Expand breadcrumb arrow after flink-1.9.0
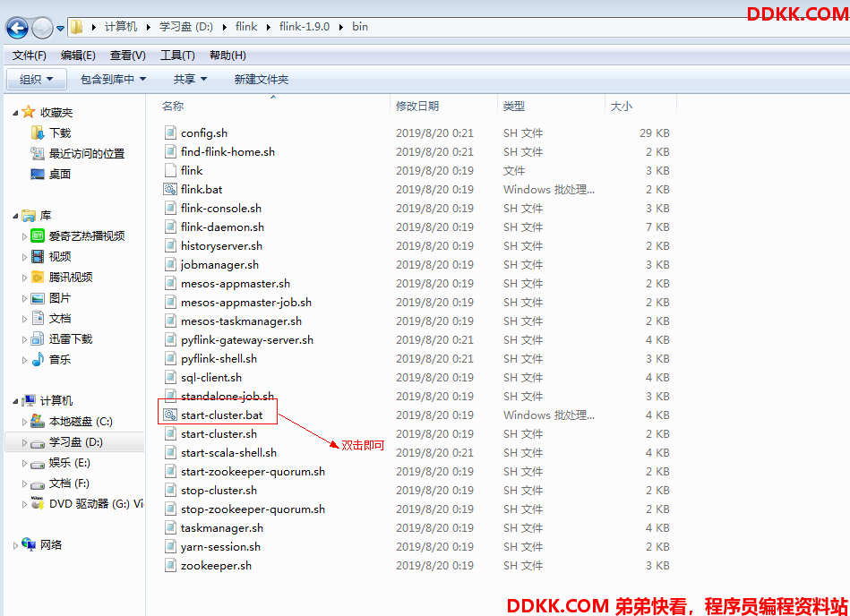Viewport: 850px width, 616px height. [341, 27]
